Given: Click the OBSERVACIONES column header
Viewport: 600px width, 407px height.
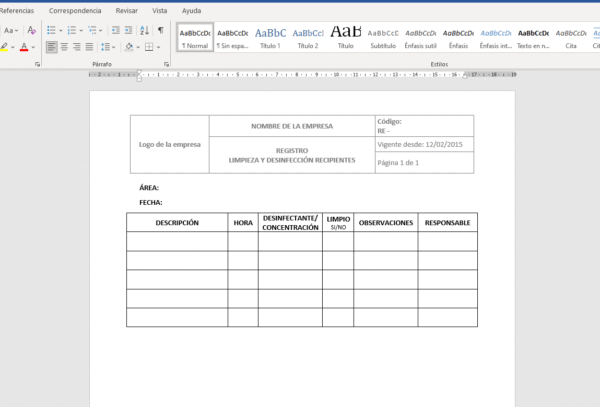Looking at the screenshot, I should click(x=386, y=223).
